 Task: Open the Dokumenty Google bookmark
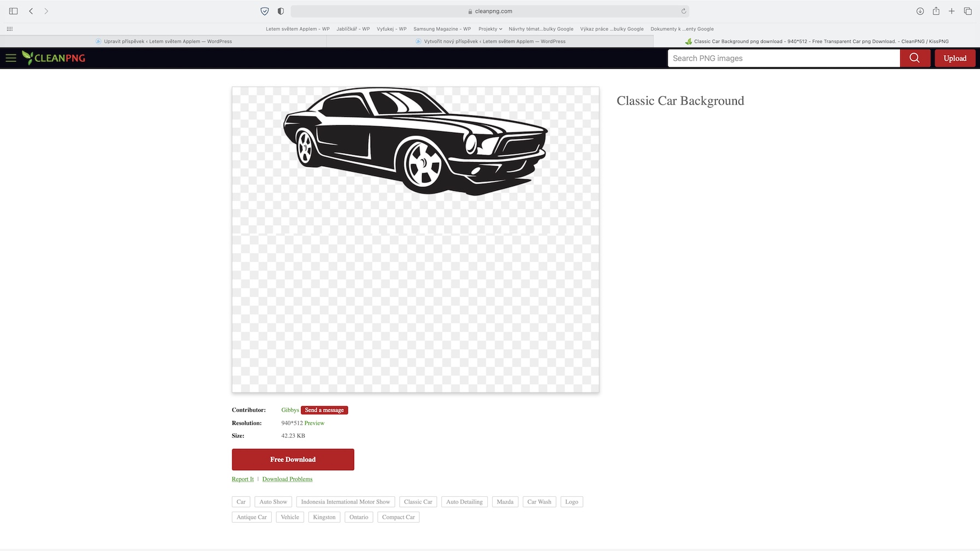(x=682, y=29)
